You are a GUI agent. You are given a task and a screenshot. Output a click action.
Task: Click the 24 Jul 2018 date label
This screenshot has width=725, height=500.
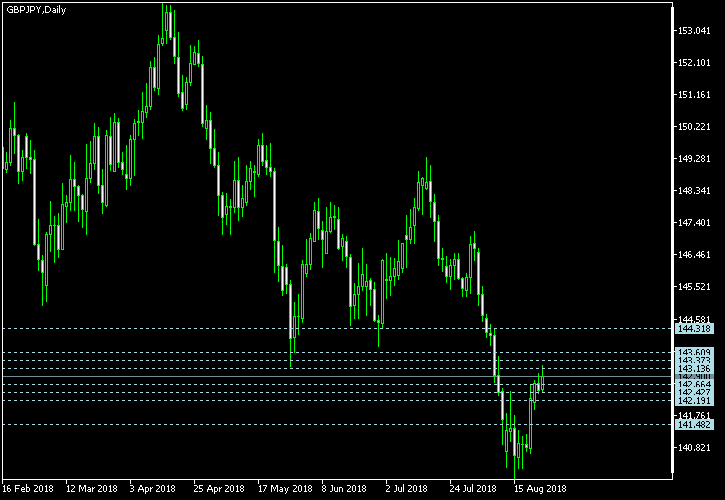(473, 489)
